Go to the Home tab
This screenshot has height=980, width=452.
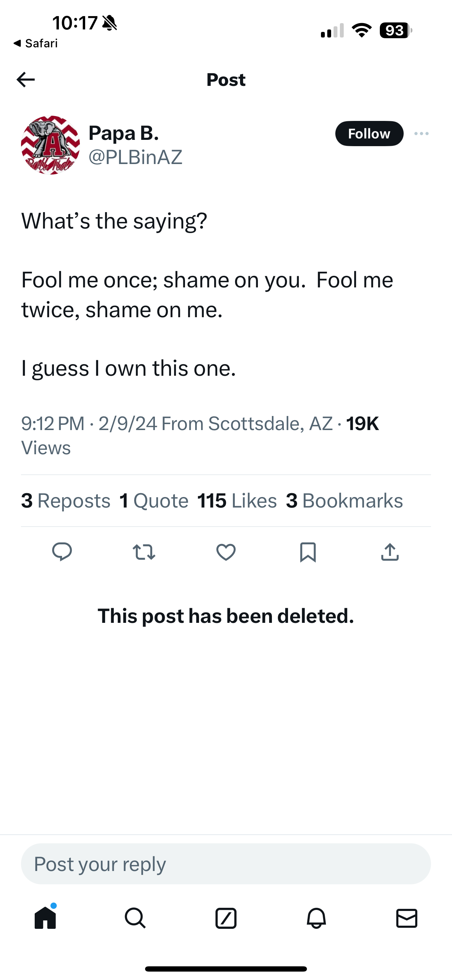(45, 918)
